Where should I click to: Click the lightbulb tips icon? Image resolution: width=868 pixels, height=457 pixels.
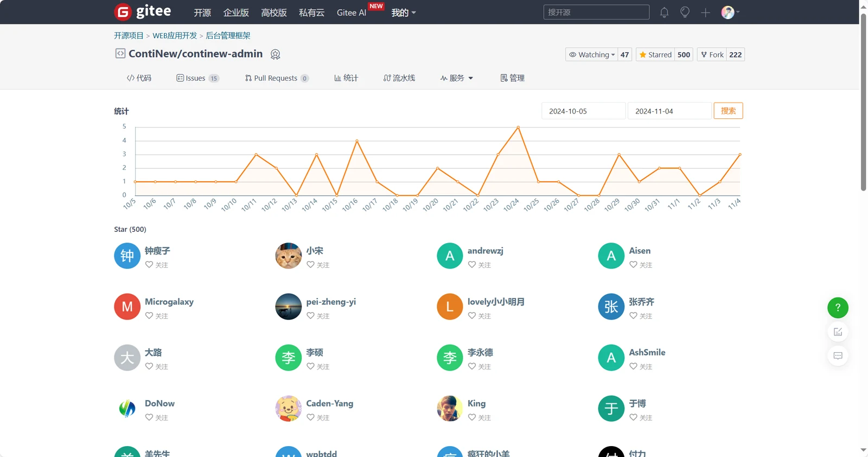point(685,12)
